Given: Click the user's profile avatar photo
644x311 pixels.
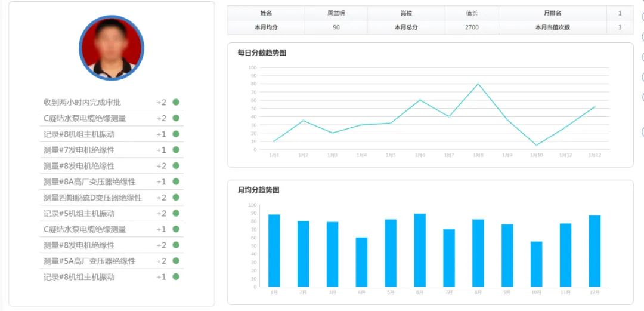Looking at the screenshot, I should click(x=112, y=48).
